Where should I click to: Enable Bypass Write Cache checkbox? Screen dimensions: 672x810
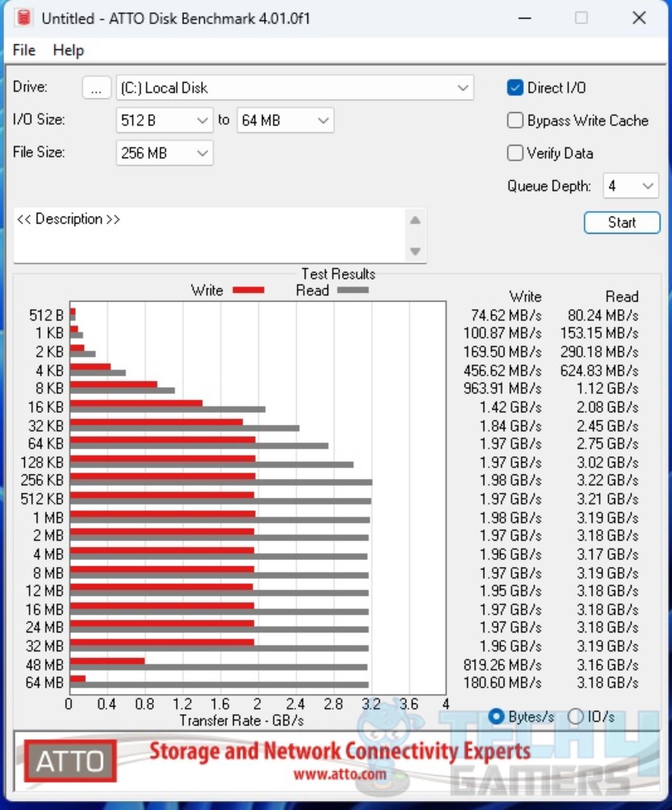(x=515, y=120)
